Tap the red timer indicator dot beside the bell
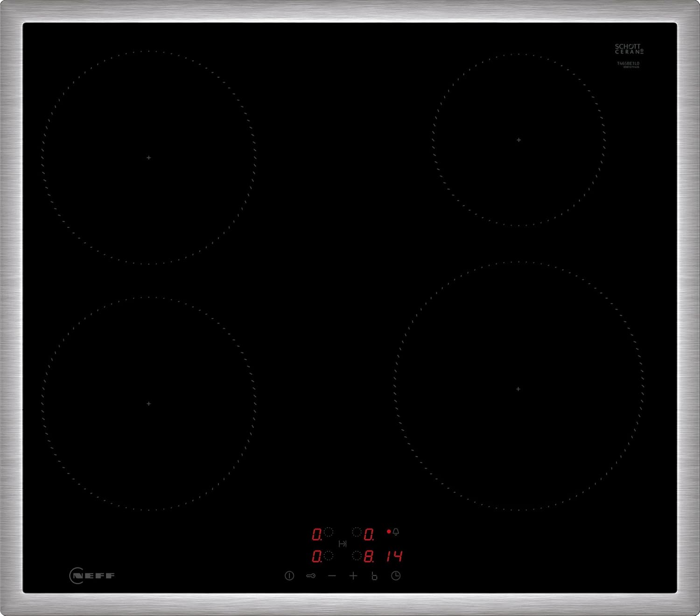Image resolution: width=700 pixels, height=616 pixels. tap(389, 531)
